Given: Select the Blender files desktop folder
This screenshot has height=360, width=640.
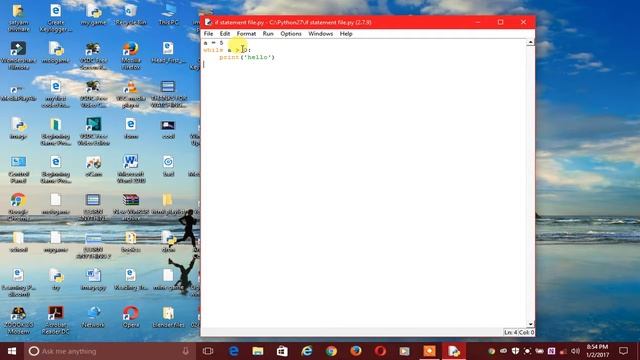Looking at the screenshot, I should click(168, 317).
